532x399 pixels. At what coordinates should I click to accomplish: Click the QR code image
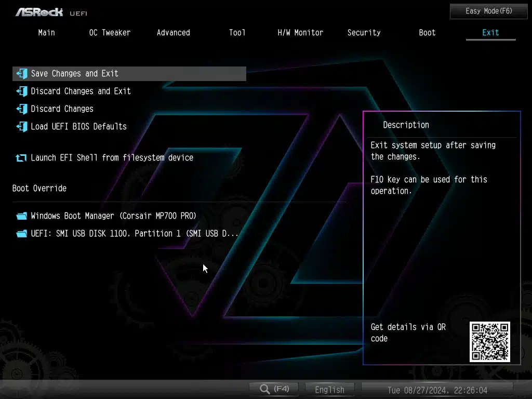(489, 342)
